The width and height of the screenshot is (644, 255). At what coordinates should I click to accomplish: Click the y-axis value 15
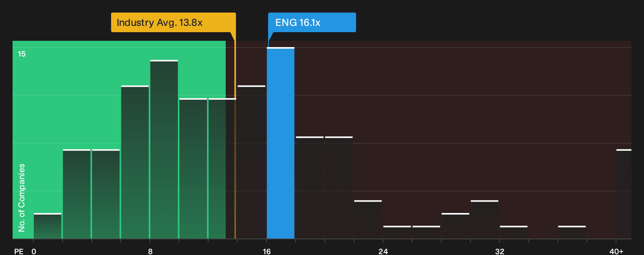coord(22,54)
